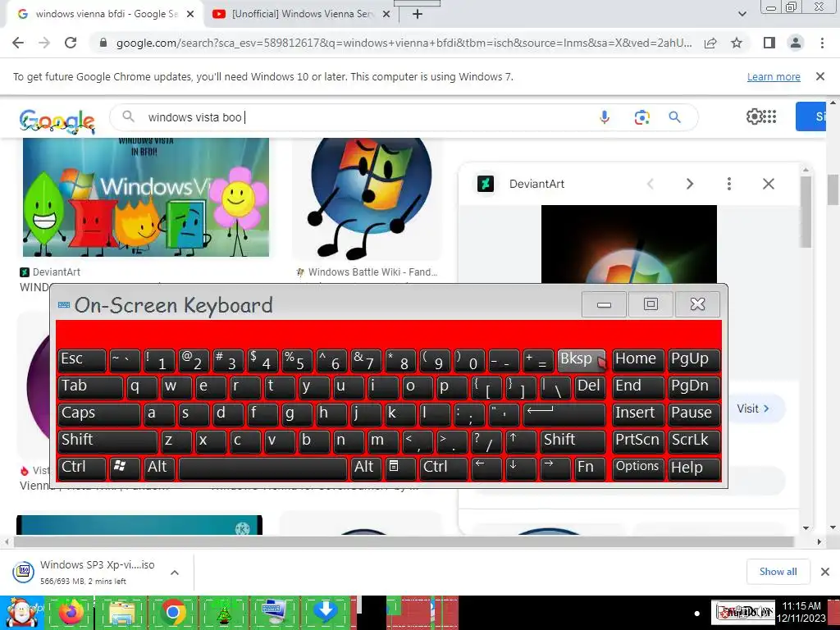
Task: Click the Windows Battle Wiki source link
Action: click(x=372, y=272)
